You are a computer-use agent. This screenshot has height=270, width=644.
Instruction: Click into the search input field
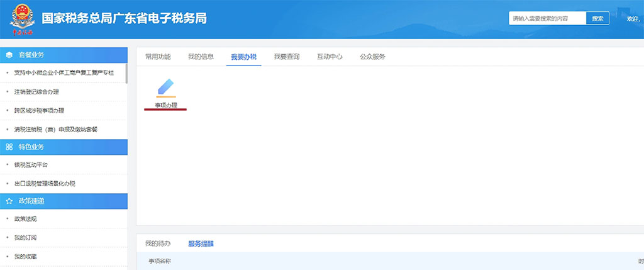(x=547, y=19)
